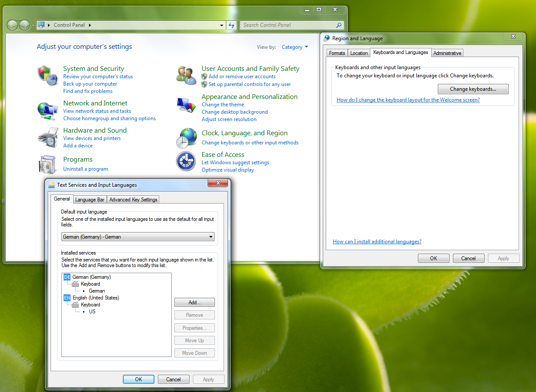Screen dimensions: 536x392
Task: Click OK in Text Services dialog
Action: point(138,379)
